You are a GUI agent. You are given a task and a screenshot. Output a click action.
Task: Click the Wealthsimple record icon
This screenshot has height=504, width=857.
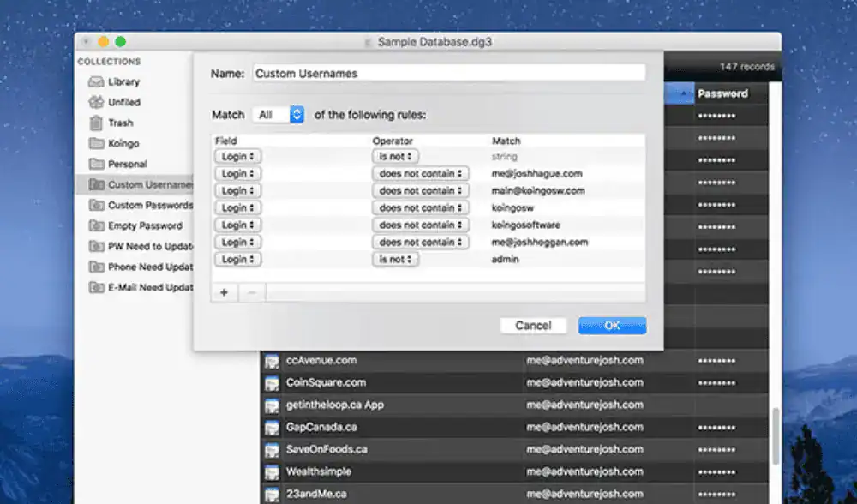pyautogui.click(x=273, y=473)
